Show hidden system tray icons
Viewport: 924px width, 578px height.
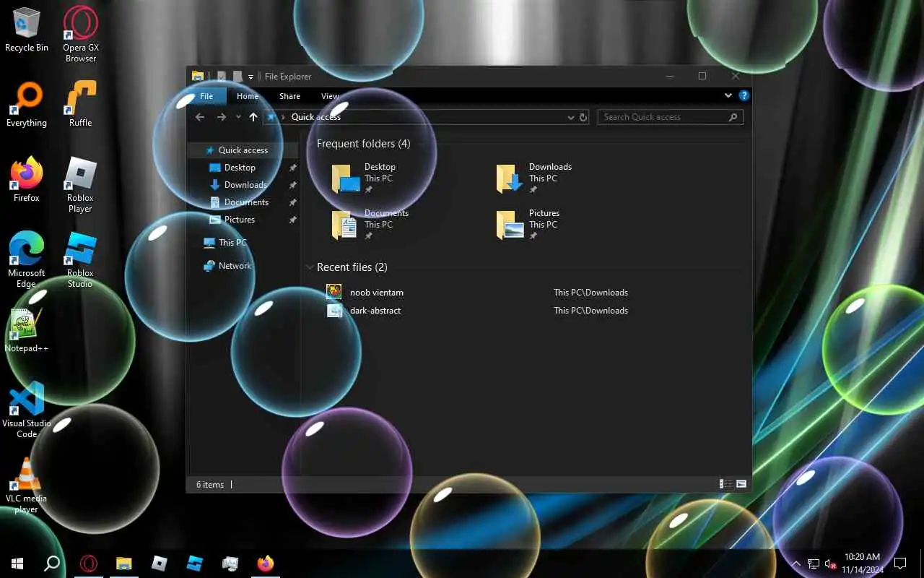point(796,564)
